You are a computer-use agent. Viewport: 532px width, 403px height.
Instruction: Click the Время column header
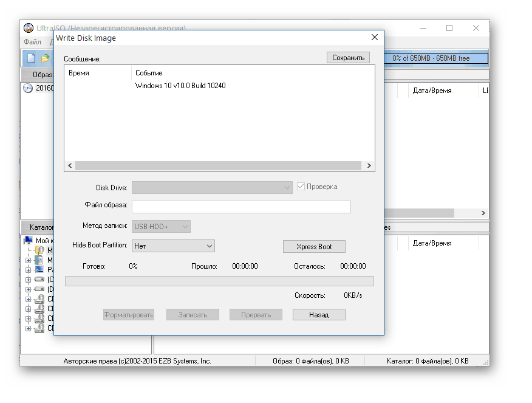(79, 73)
